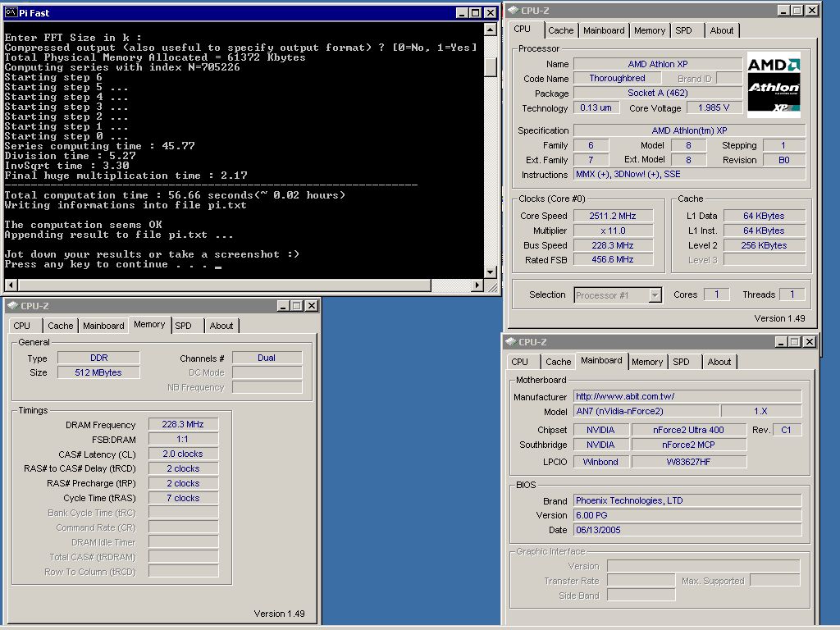
Task: Click the Pi Fast vertical scrollbar thumb
Action: (x=491, y=67)
